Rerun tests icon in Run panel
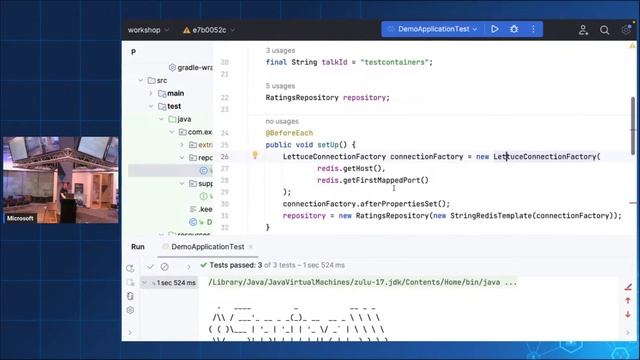This screenshot has width=640, height=360. click(130, 268)
